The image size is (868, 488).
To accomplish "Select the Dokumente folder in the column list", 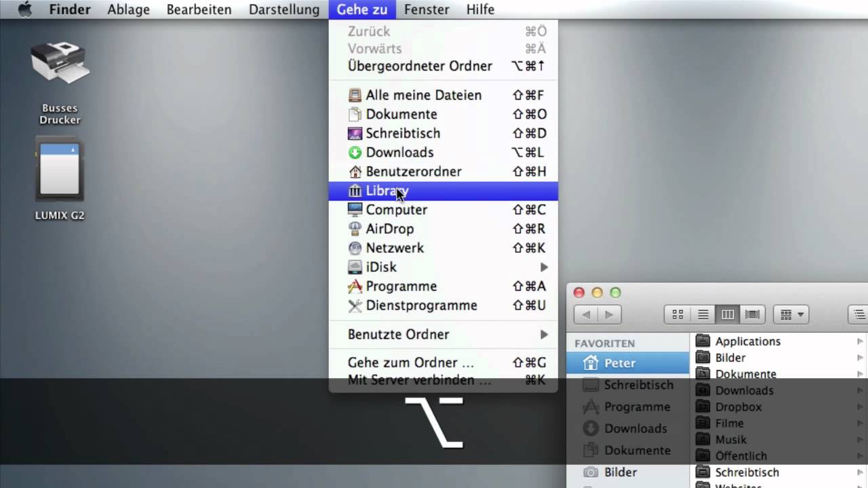I will tap(779, 374).
